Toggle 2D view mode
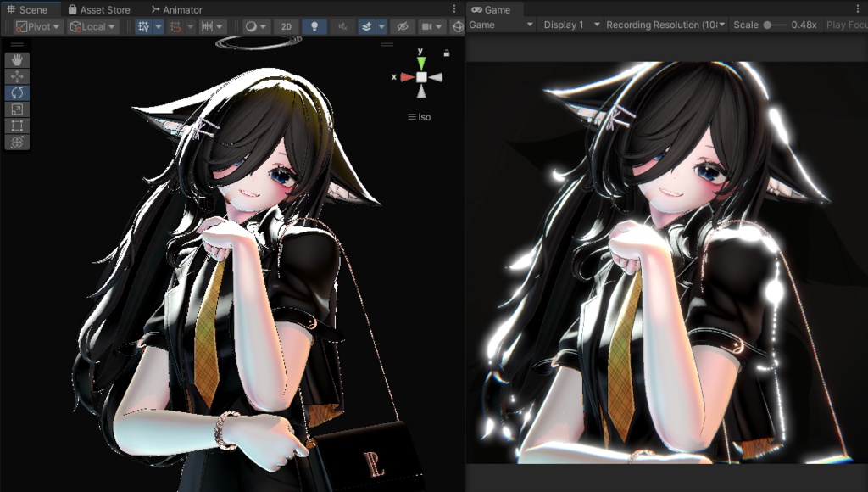The width and height of the screenshot is (868, 492). (x=286, y=26)
